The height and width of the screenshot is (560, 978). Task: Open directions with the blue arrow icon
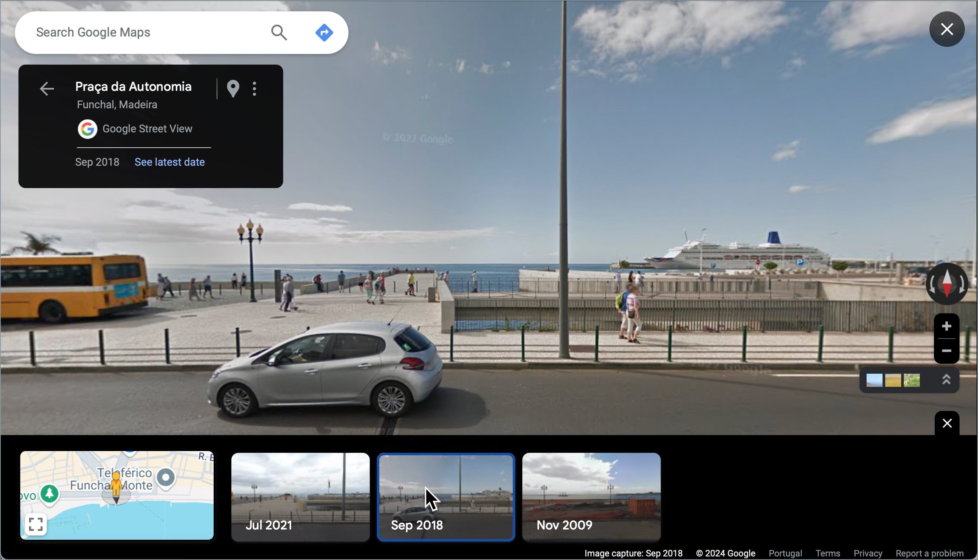(324, 32)
